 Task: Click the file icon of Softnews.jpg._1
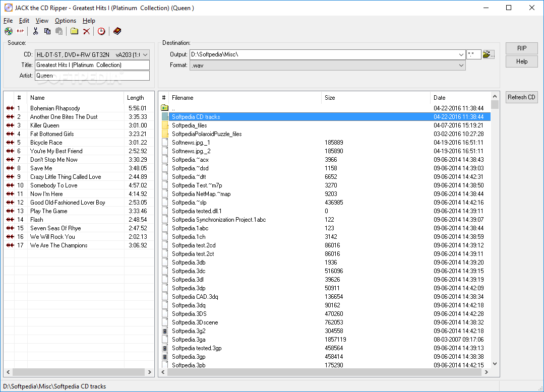(165, 143)
